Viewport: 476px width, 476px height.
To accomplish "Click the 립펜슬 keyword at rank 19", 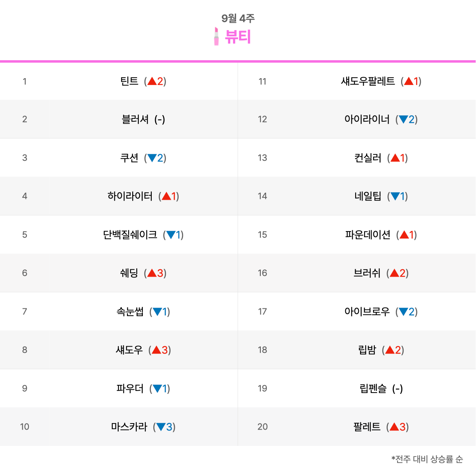I will 373,388.
